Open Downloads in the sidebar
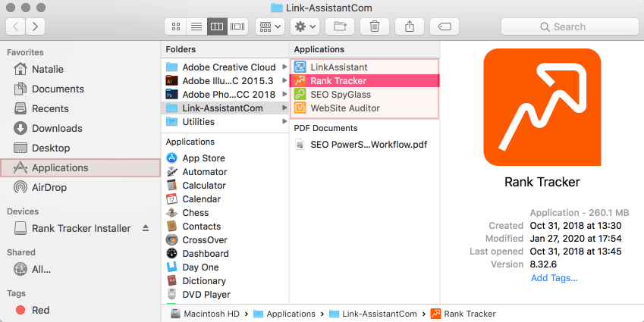644x322 pixels. [57, 128]
